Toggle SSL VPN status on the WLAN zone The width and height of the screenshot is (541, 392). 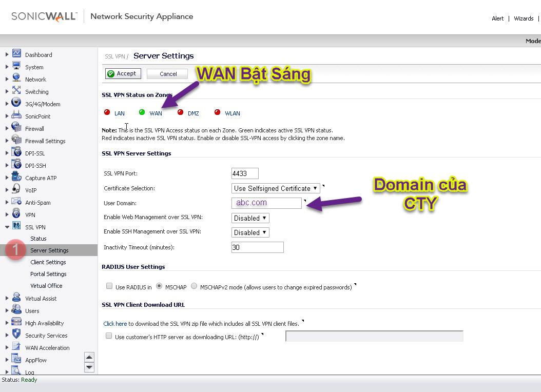[x=232, y=113]
